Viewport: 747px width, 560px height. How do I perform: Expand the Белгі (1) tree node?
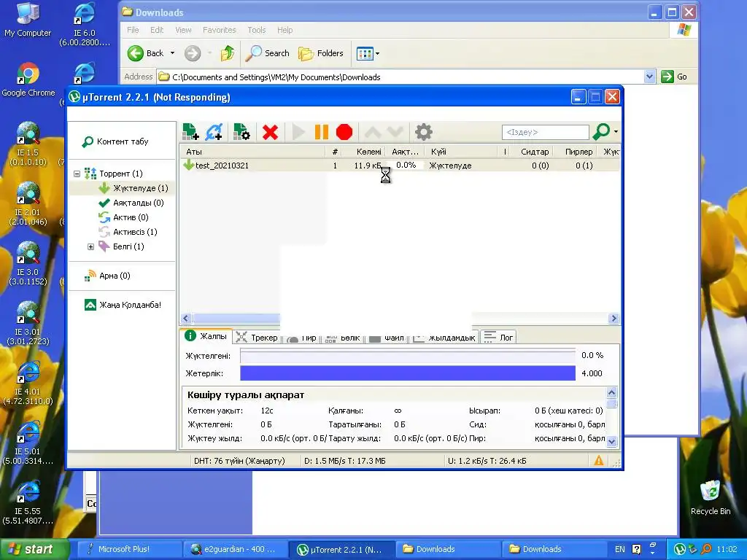[x=90, y=246]
